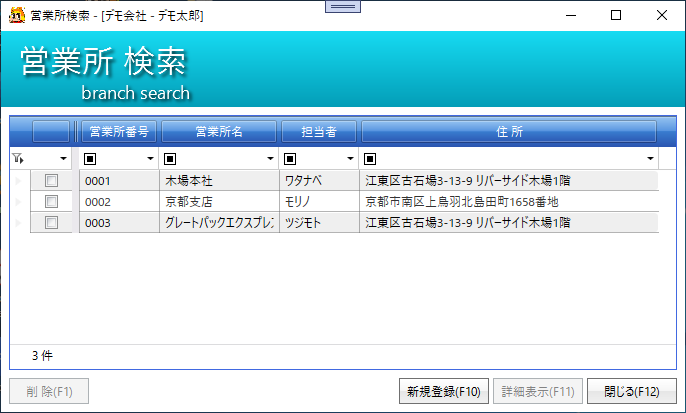Click the row indicator arrow for branch 0003
Viewport: 686px width, 413px height.
click(17, 223)
